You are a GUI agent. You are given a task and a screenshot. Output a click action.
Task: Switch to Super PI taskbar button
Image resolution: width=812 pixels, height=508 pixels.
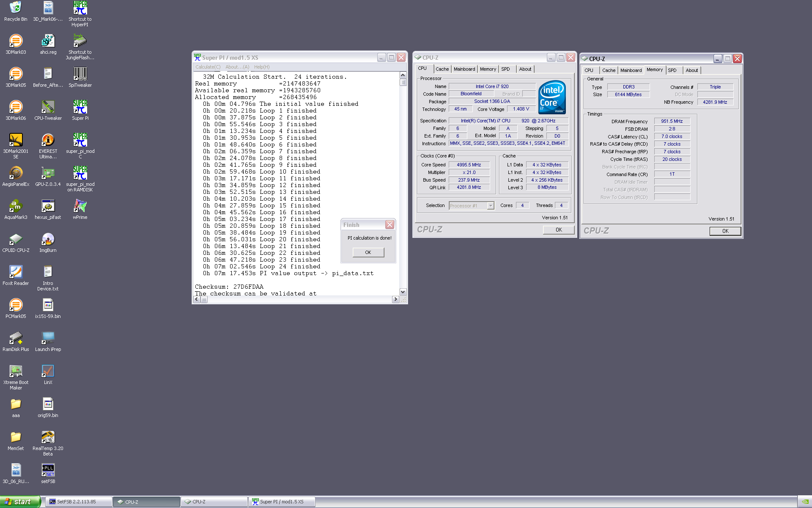tap(282, 502)
